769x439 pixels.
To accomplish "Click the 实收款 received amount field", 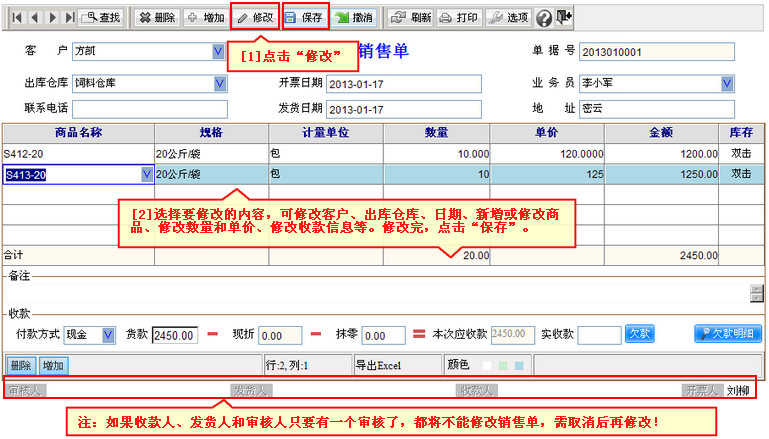I will click(599, 335).
